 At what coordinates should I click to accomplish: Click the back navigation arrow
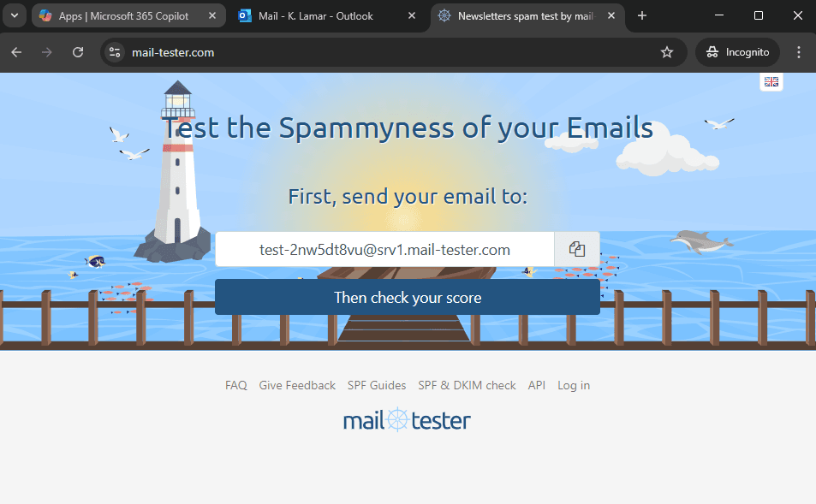pyautogui.click(x=17, y=52)
